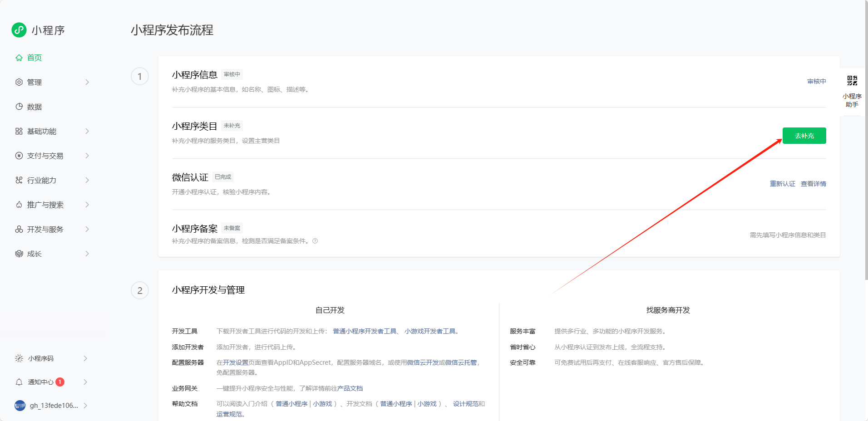Screen dimensions: 868x421
Task: Click the 成长 growth icon
Action: point(19,254)
